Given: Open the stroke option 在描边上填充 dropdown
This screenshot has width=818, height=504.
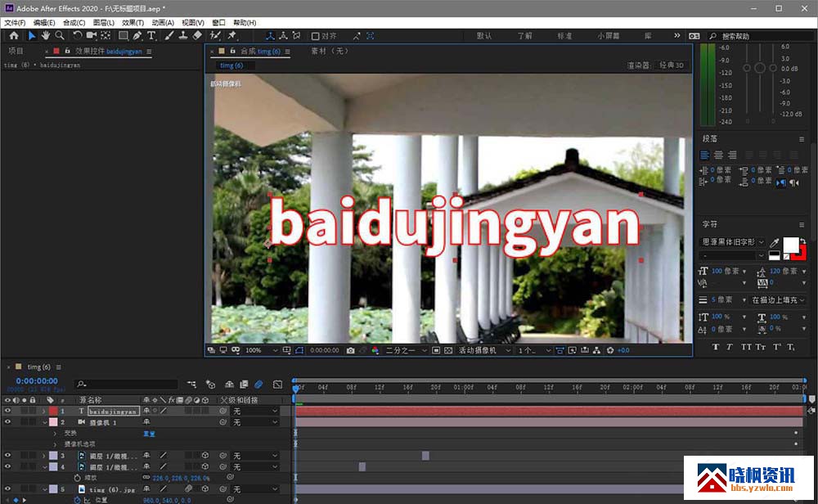Looking at the screenshot, I should pyautogui.click(x=777, y=300).
